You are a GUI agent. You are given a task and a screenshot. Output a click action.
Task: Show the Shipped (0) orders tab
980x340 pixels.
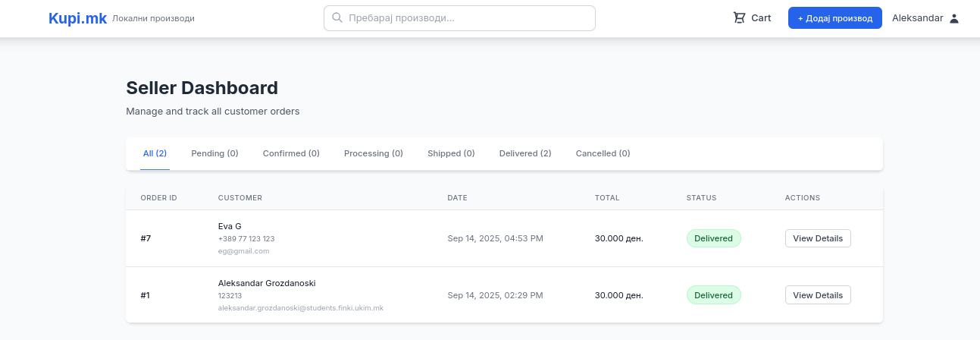point(451,153)
